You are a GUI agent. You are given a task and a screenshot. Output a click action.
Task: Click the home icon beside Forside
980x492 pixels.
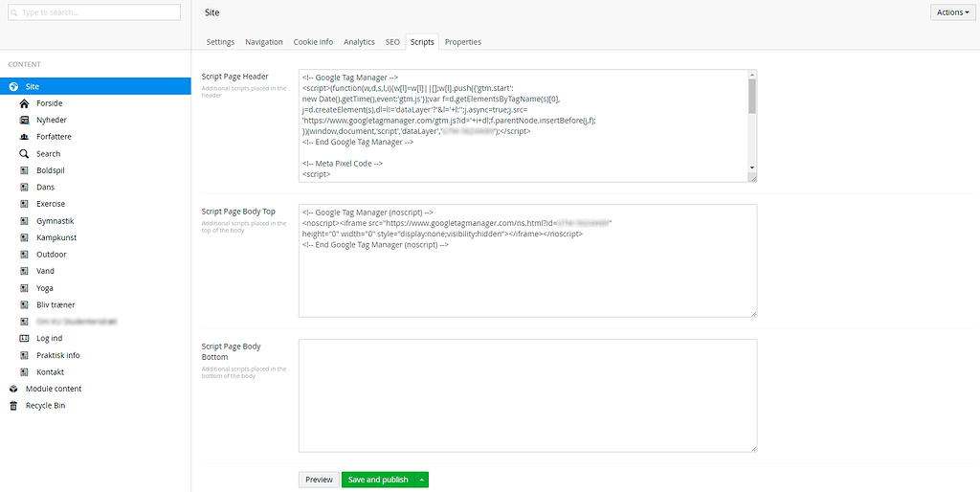coord(24,103)
